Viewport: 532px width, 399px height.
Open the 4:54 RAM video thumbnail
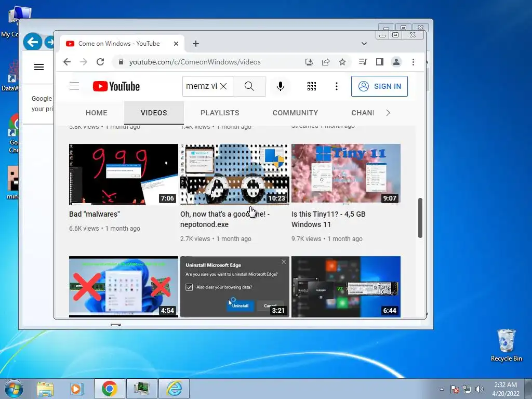[124, 287]
